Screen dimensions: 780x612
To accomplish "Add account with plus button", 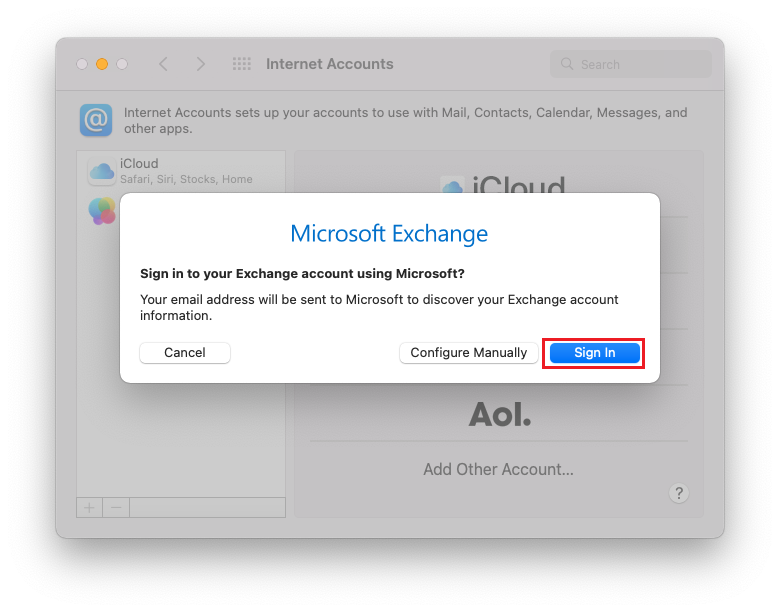I will pos(90,508).
